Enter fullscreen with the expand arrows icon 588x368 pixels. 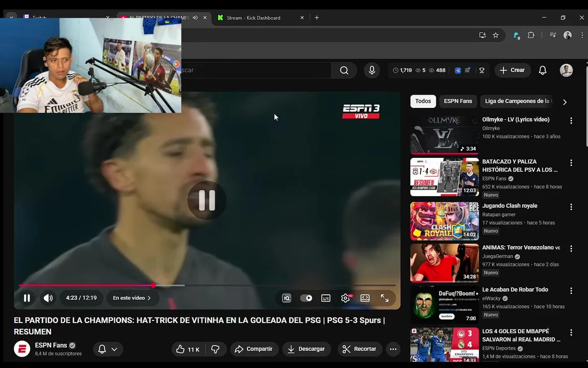(385, 298)
